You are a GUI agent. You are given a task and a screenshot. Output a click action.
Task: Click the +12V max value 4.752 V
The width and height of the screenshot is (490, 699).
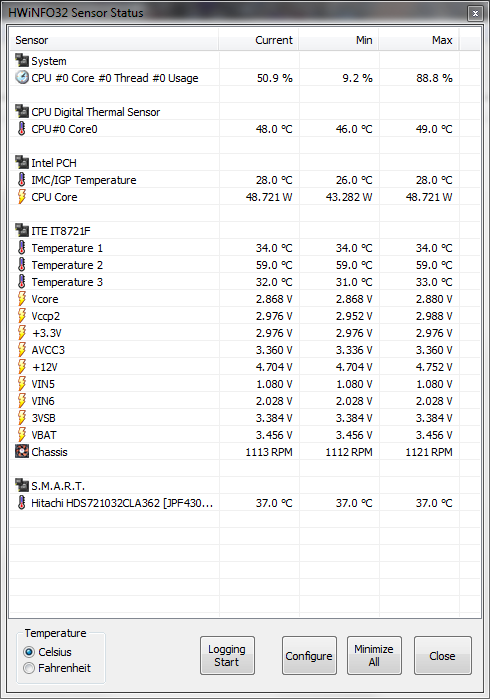click(x=434, y=367)
